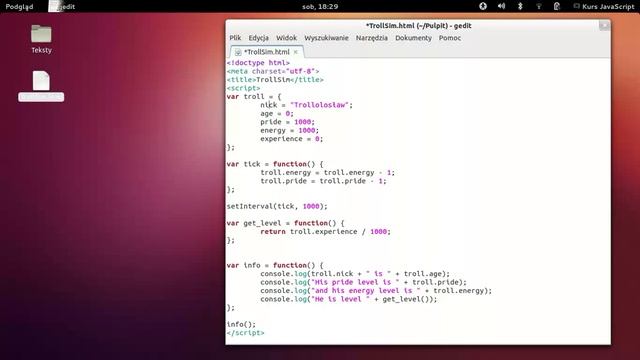Image resolution: width=640 pixels, height=360 pixels.
Task: Close the TrollSim.html tab with its x
Action: [296, 52]
